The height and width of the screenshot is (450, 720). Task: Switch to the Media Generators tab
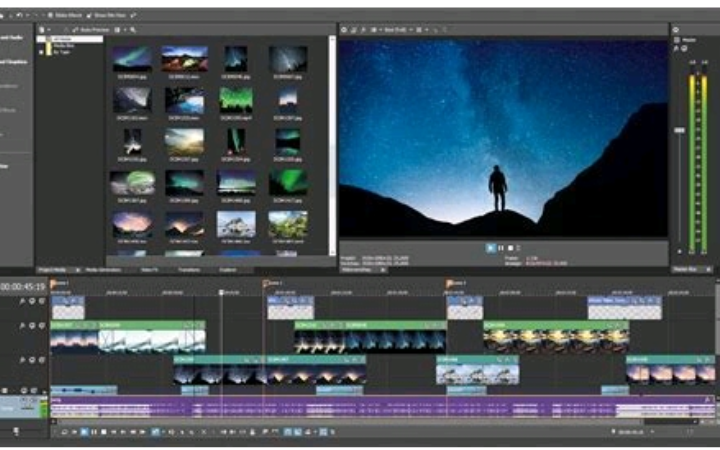103,270
